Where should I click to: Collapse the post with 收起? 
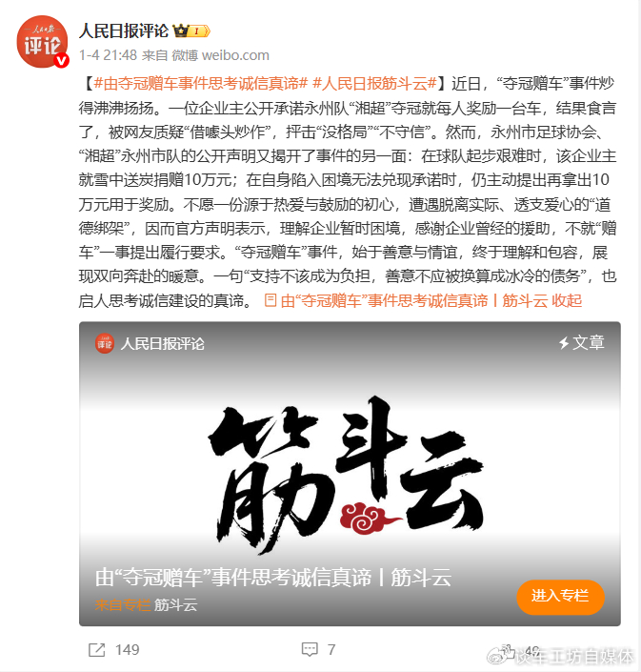(567, 300)
